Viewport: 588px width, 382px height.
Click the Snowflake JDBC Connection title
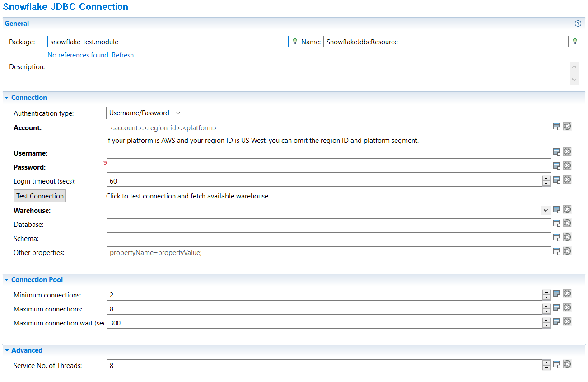pos(65,7)
